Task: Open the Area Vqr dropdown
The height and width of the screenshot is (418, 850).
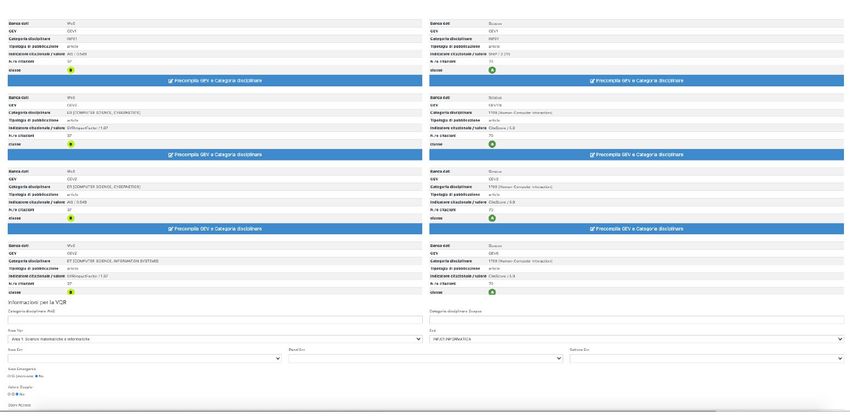Action: [215, 339]
